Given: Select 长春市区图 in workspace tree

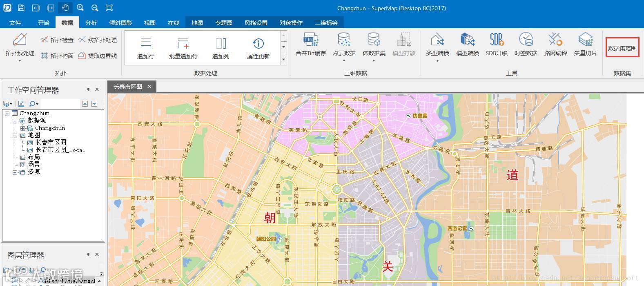Looking at the screenshot, I should click(x=51, y=143).
